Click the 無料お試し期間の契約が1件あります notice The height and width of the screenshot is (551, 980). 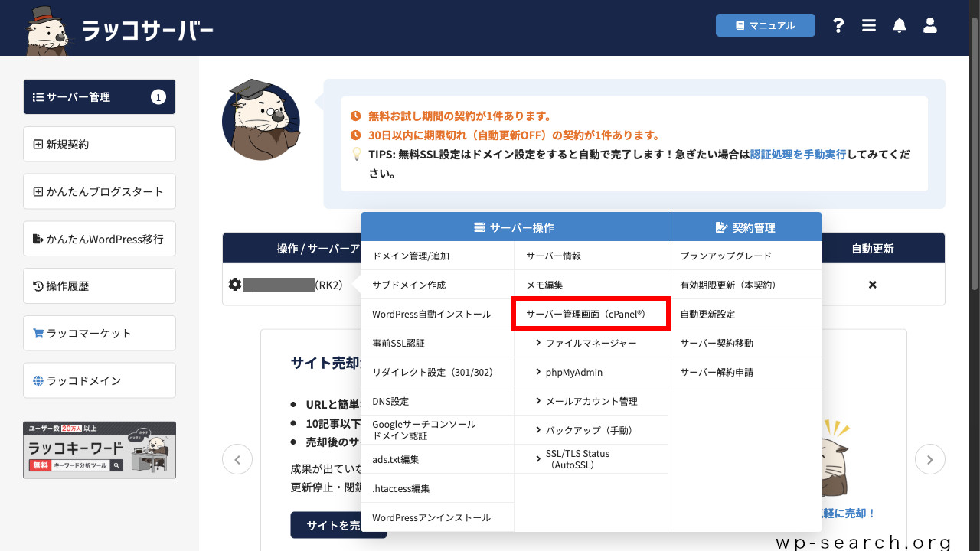(459, 116)
